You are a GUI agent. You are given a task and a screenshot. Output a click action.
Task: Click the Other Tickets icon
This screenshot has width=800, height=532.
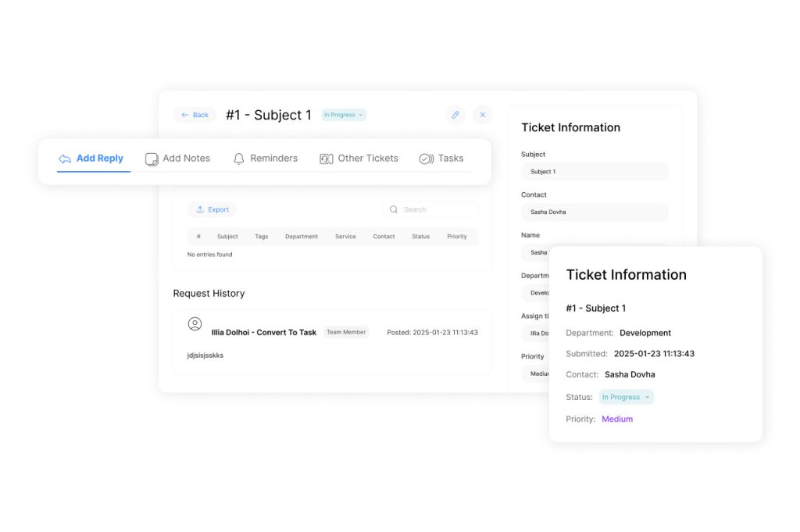click(x=327, y=159)
